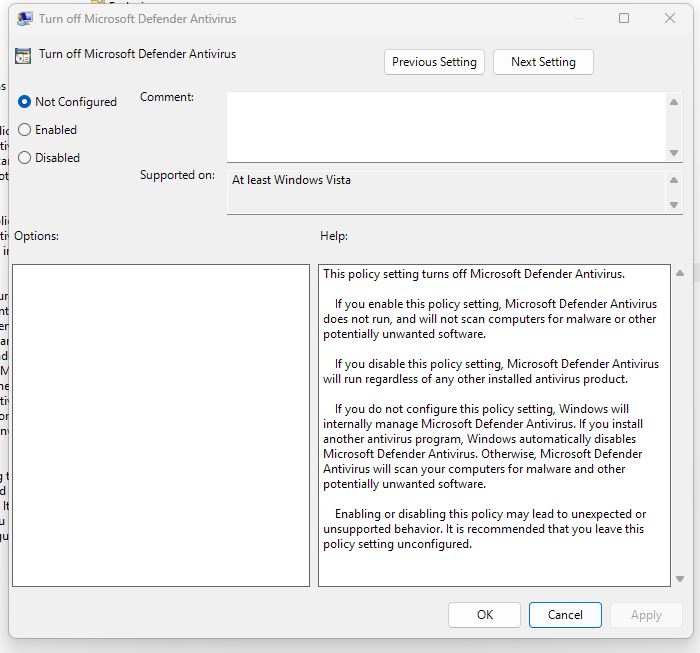The height and width of the screenshot is (653, 700).
Task: Click the 'At least Windows Vista' text
Action: [x=291, y=180]
